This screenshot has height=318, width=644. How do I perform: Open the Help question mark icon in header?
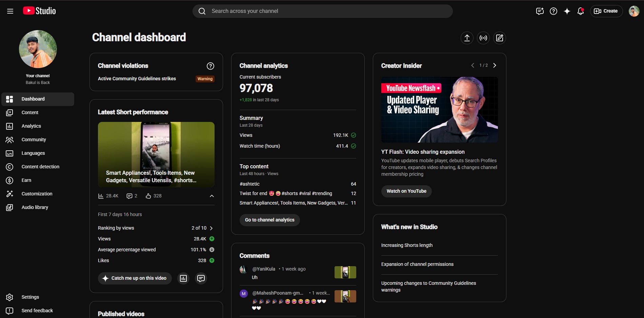coord(554,11)
